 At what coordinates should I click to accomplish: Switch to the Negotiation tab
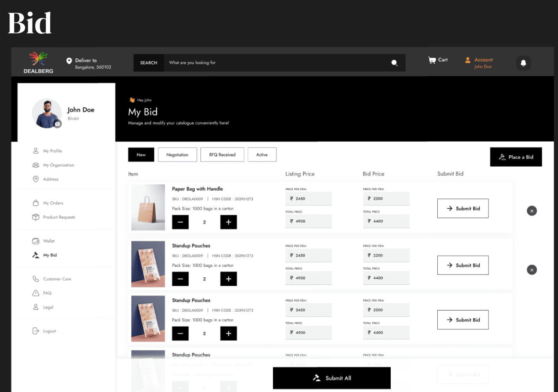[x=178, y=155]
